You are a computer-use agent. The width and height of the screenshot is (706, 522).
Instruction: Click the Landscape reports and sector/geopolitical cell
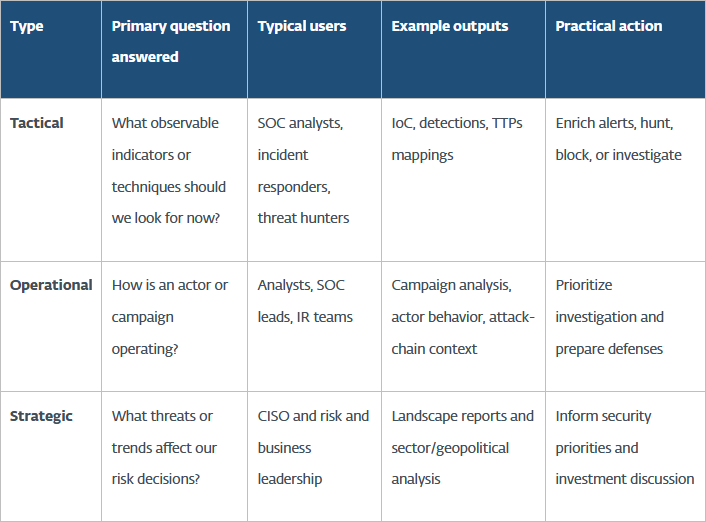[x=463, y=457]
